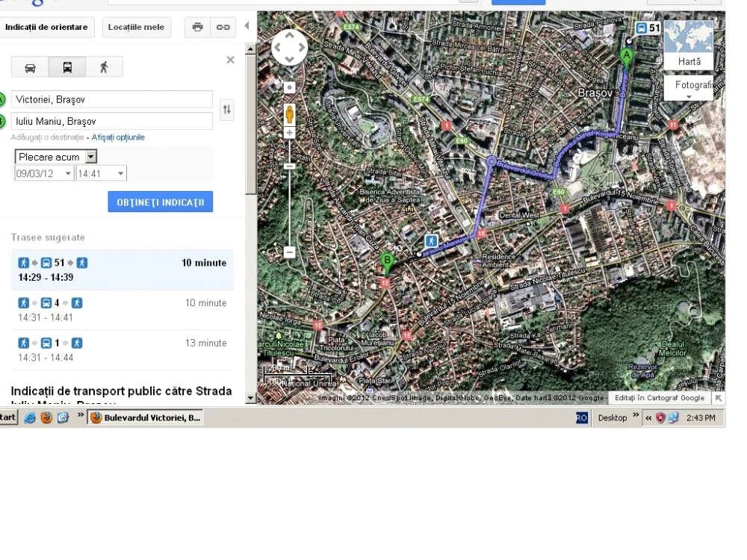Viewport: 747px width, 560px height.
Task: Open the Locațiile mele tab
Action: [x=136, y=27]
